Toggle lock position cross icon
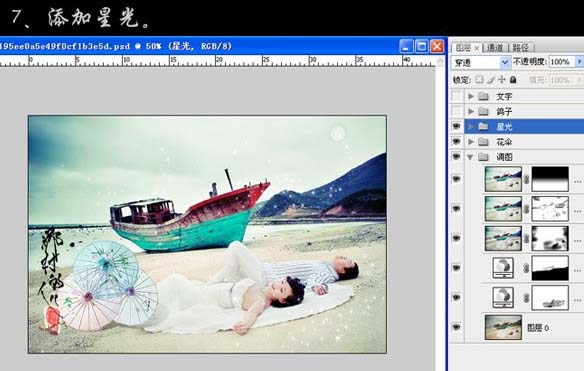The image size is (584, 371). coord(502,80)
